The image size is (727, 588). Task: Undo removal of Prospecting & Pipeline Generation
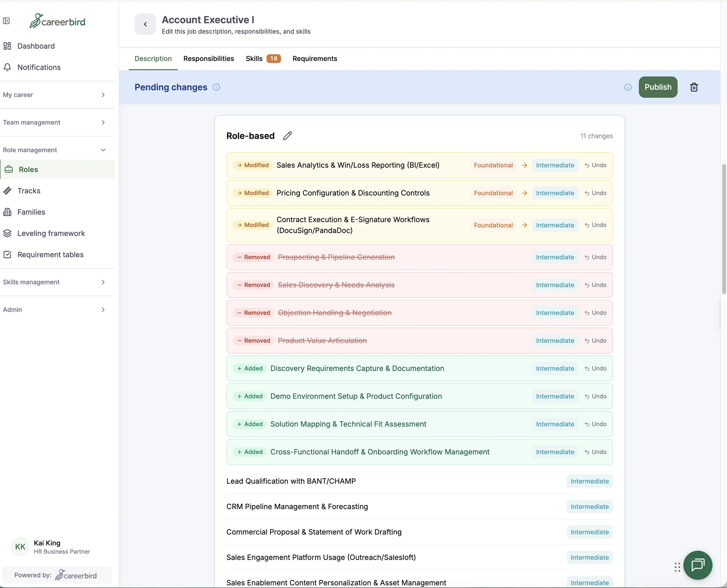(x=595, y=257)
